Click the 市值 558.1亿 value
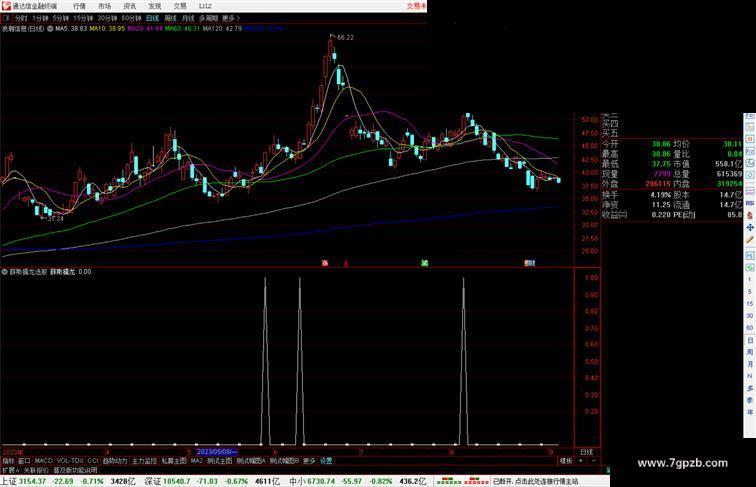Image resolution: width=756 pixels, height=487 pixels. pos(729,164)
